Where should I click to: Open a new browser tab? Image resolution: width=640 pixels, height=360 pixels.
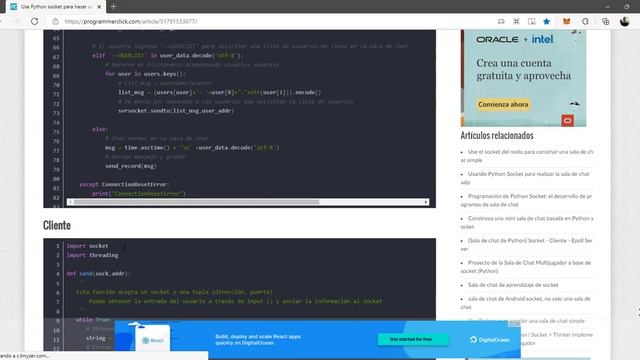[113, 7]
